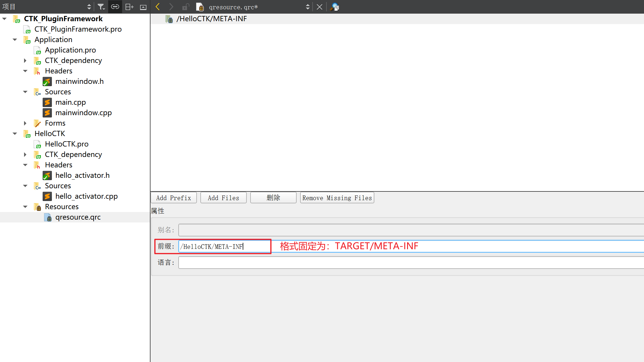
Task: Click the Add Prefix button
Action: [x=173, y=198]
